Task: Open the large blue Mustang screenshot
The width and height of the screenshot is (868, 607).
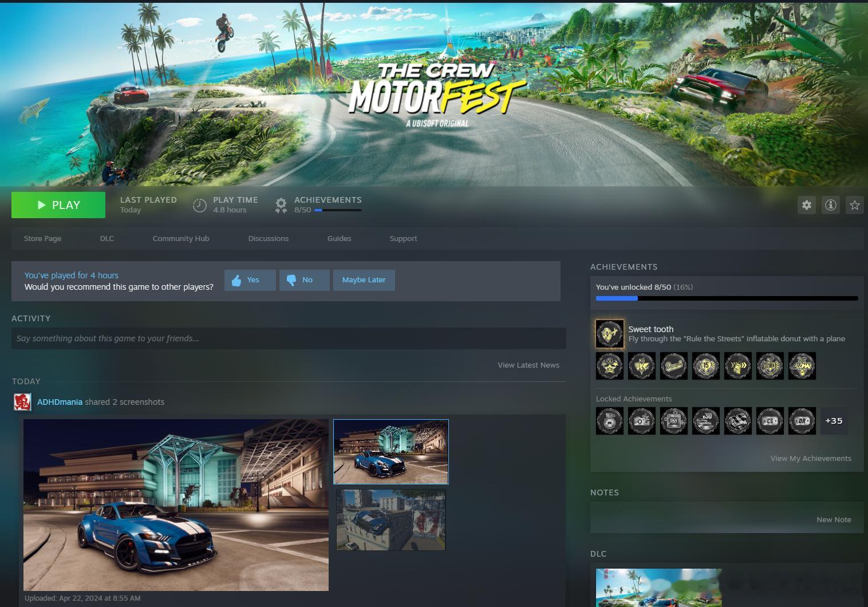Action: click(x=176, y=505)
